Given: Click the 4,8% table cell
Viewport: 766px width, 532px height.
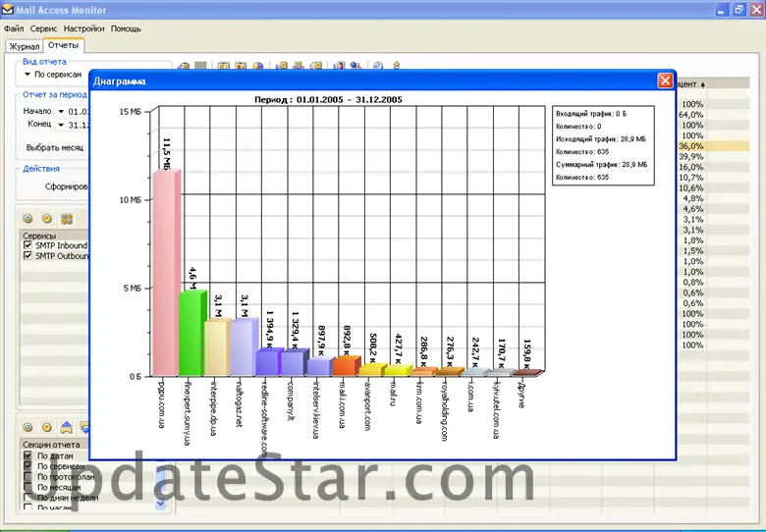Looking at the screenshot, I should 692,198.
